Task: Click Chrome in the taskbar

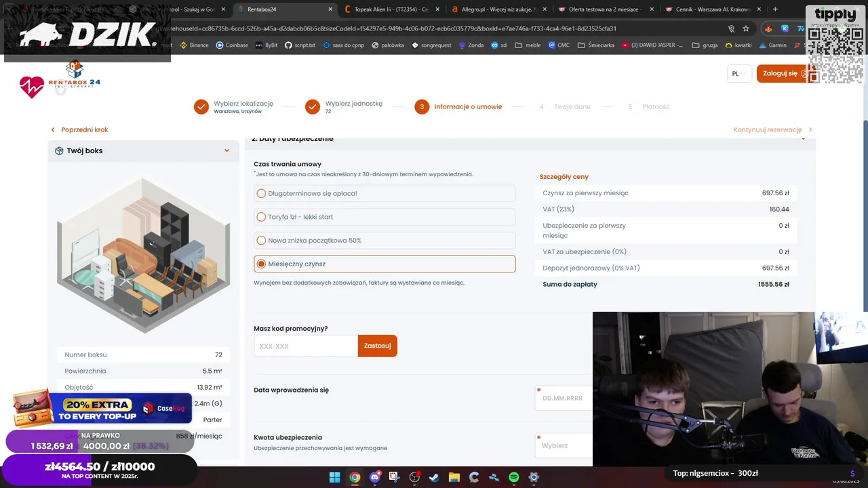Action: tap(355, 477)
